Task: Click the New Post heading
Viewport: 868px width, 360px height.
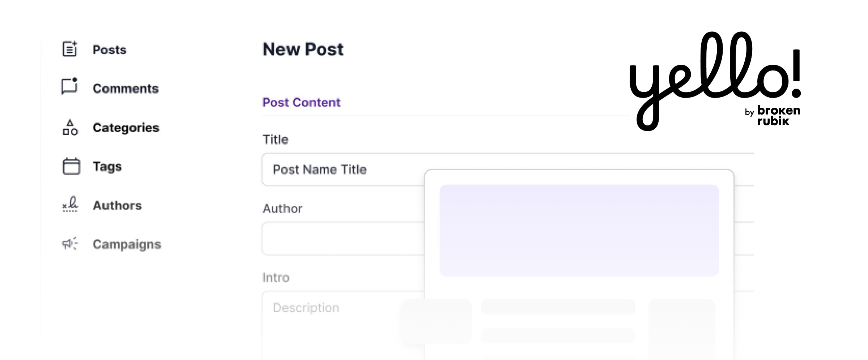Action: [302, 49]
